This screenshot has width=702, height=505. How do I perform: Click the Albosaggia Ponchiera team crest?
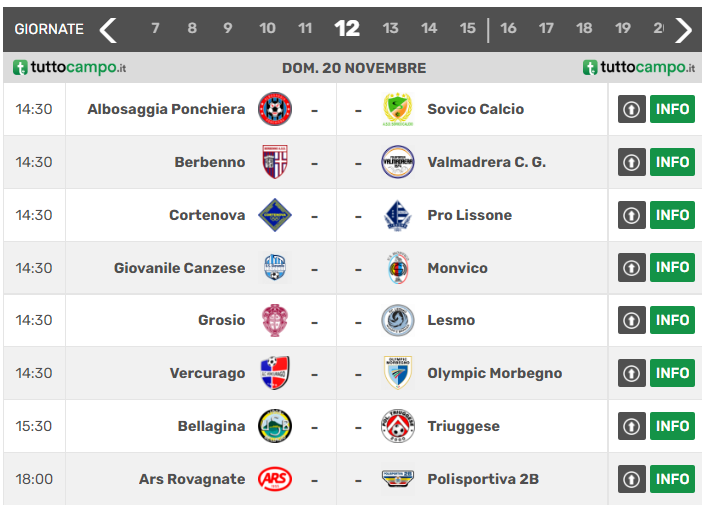(274, 109)
